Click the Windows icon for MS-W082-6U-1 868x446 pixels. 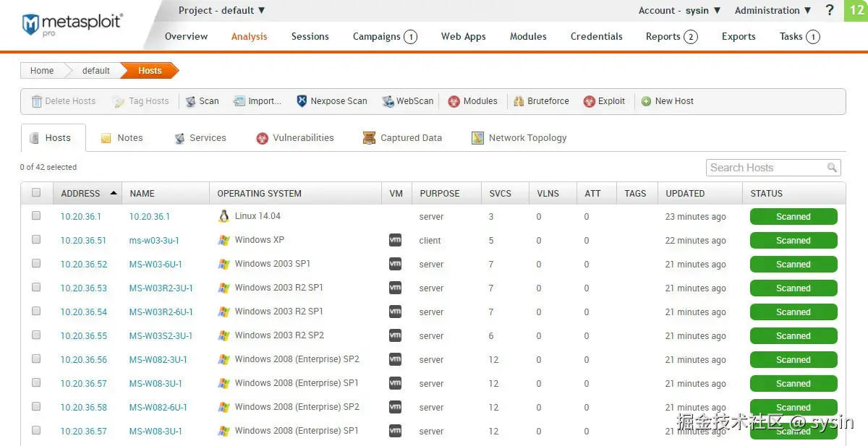tap(224, 407)
